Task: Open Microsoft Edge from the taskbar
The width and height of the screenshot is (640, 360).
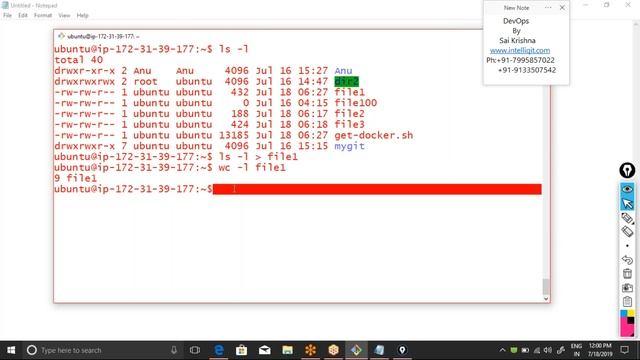Action: point(219,350)
